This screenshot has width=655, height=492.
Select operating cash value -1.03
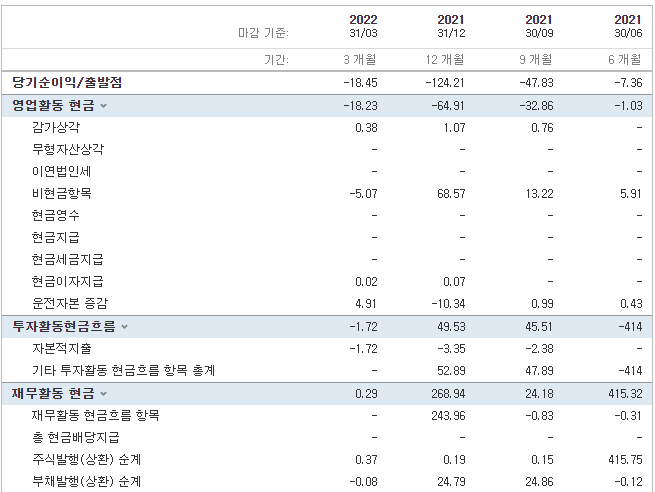pyautogui.click(x=628, y=106)
